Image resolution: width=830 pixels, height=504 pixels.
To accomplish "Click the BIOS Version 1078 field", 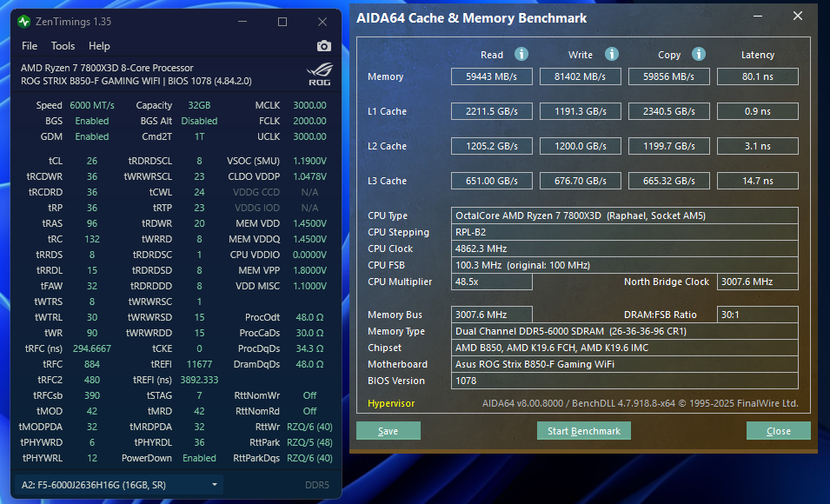I will (625, 381).
